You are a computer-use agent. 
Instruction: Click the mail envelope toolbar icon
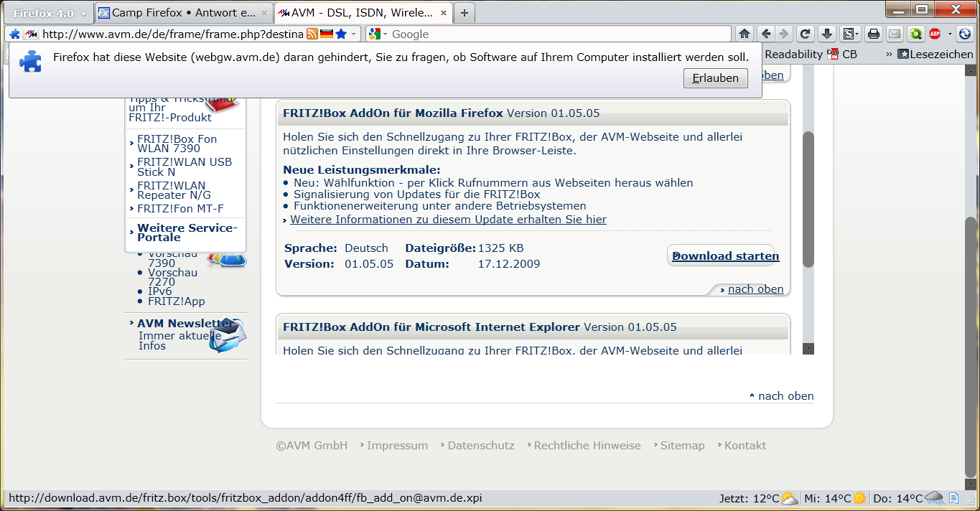[x=895, y=34]
